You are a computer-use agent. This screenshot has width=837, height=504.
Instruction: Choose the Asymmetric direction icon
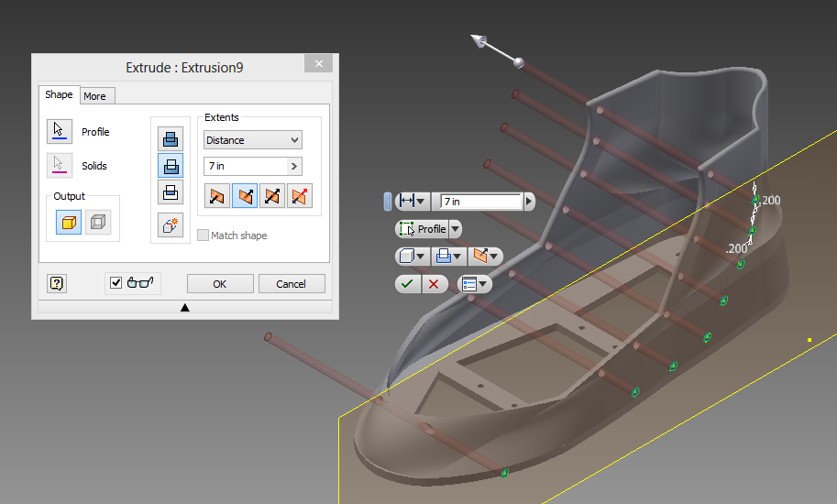299,195
